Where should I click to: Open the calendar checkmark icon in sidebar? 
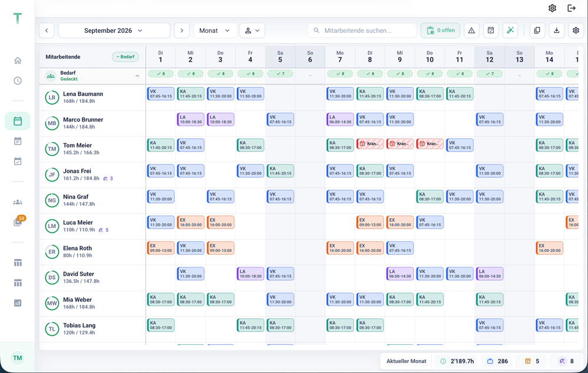[x=18, y=162]
